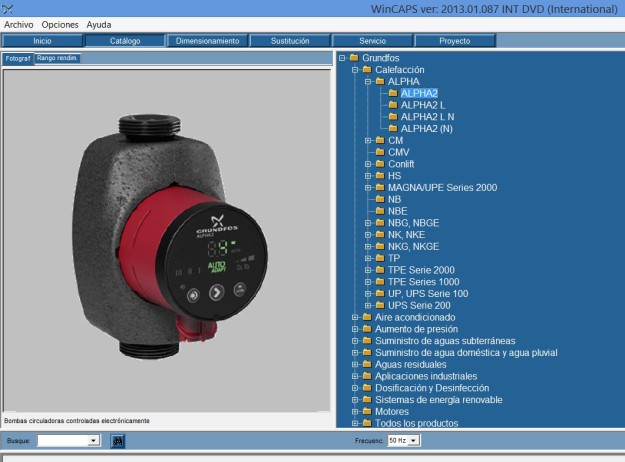The image size is (625, 462).
Task: Click the binoculars search icon
Action: [x=118, y=441]
